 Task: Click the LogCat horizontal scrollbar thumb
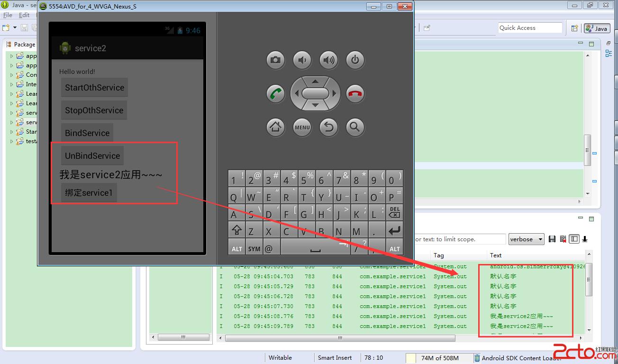click(x=340, y=338)
